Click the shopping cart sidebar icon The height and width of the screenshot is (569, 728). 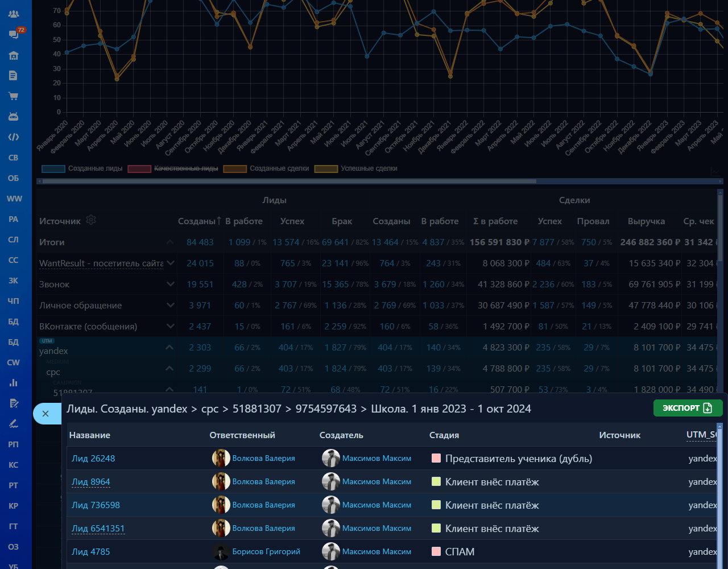tap(13, 96)
